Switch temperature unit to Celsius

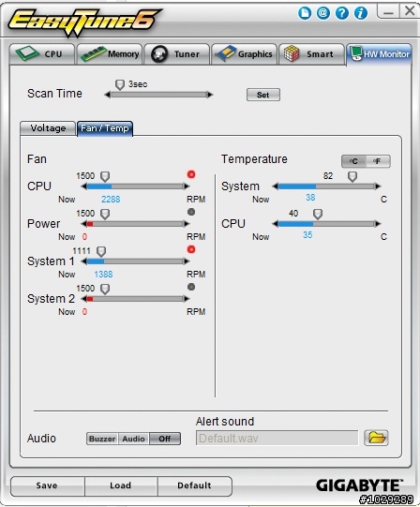coord(353,161)
